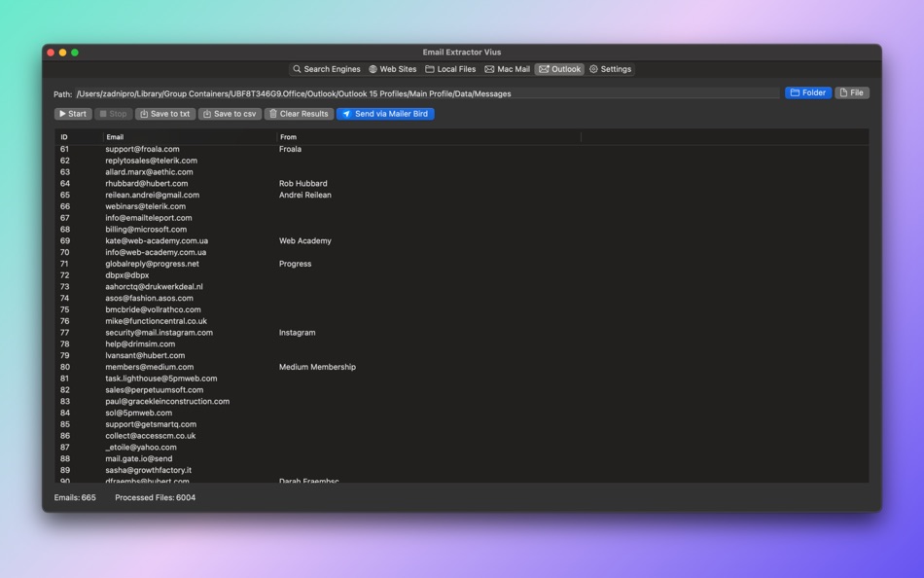Viewport: 924px width, 578px height.
Task: Export results with Save to csv
Action: (x=229, y=114)
